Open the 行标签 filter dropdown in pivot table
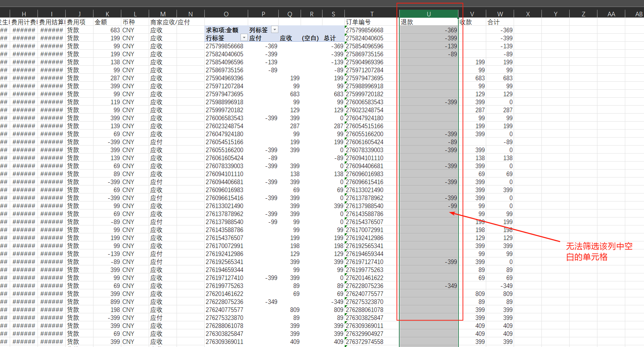This screenshot has height=347, width=644. click(244, 38)
